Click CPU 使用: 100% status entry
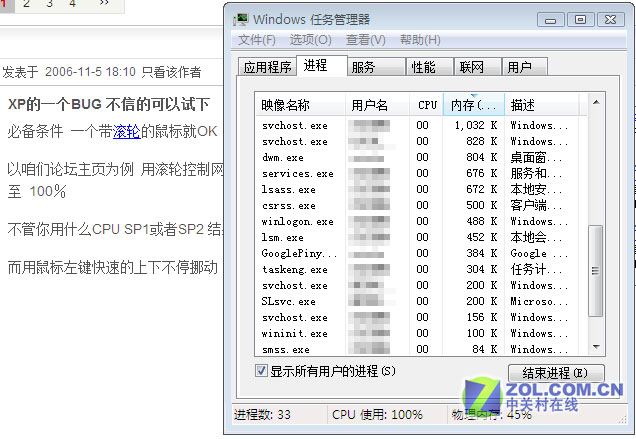The image size is (636, 439). coord(377,415)
